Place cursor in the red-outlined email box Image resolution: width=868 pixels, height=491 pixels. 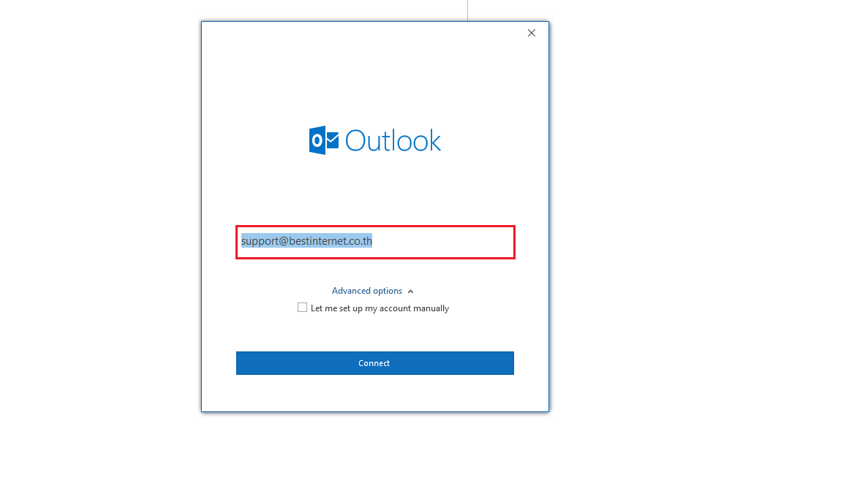375,242
